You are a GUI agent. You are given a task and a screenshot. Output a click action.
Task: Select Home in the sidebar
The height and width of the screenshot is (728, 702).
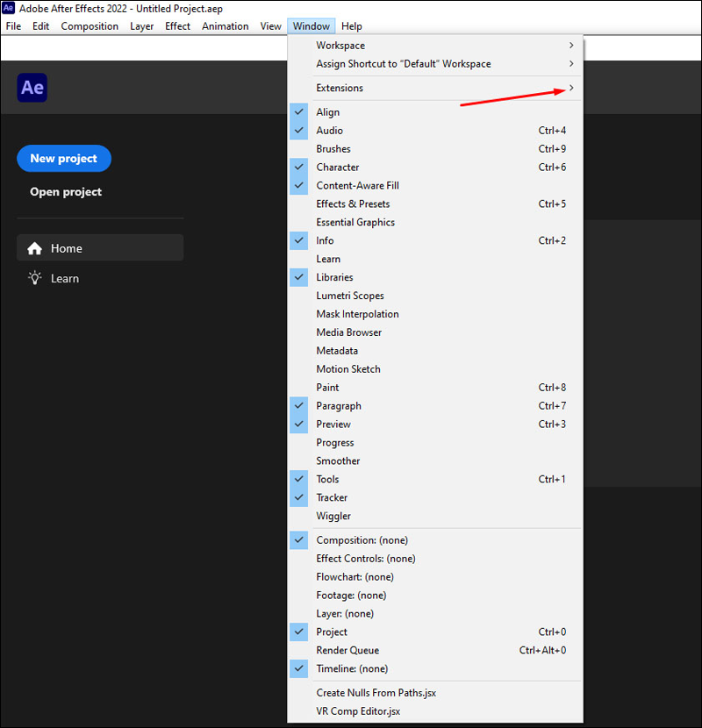[100, 248]
